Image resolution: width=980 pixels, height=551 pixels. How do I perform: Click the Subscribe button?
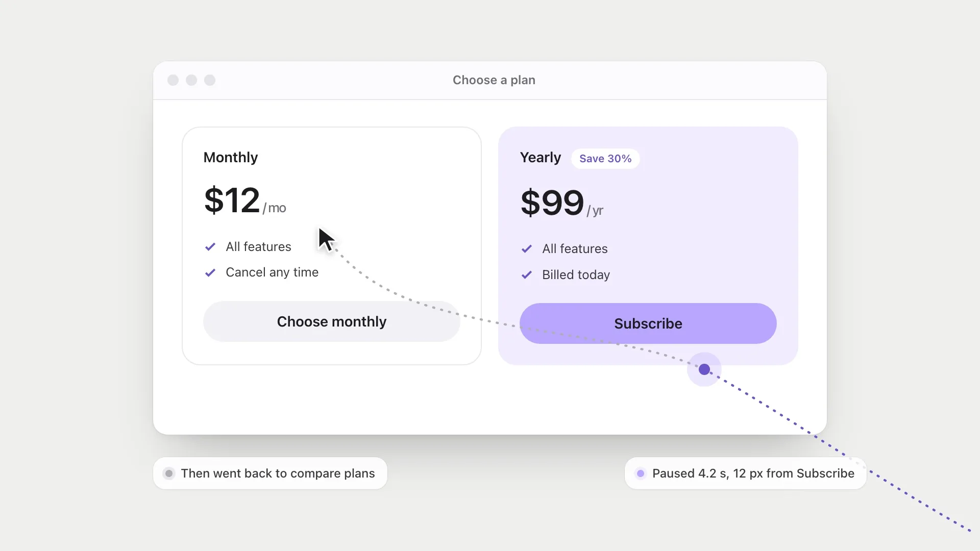click(648, 323)
